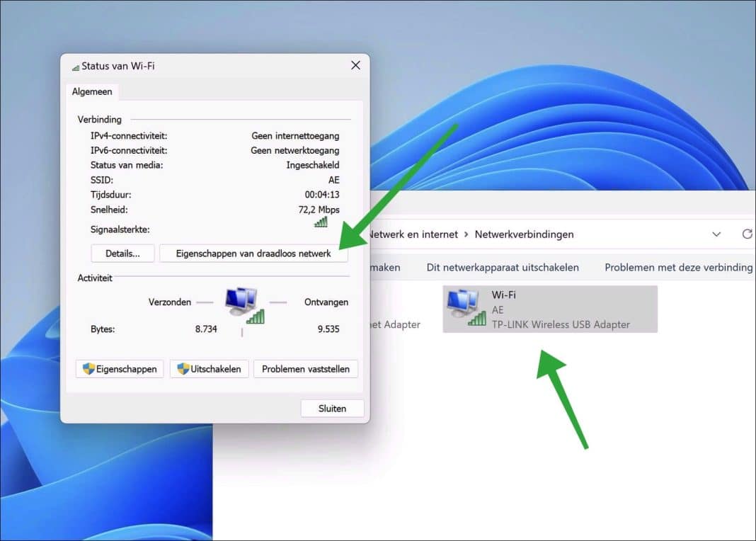Click Problemen met deze verbinding in the toolbar

(678, 267)
